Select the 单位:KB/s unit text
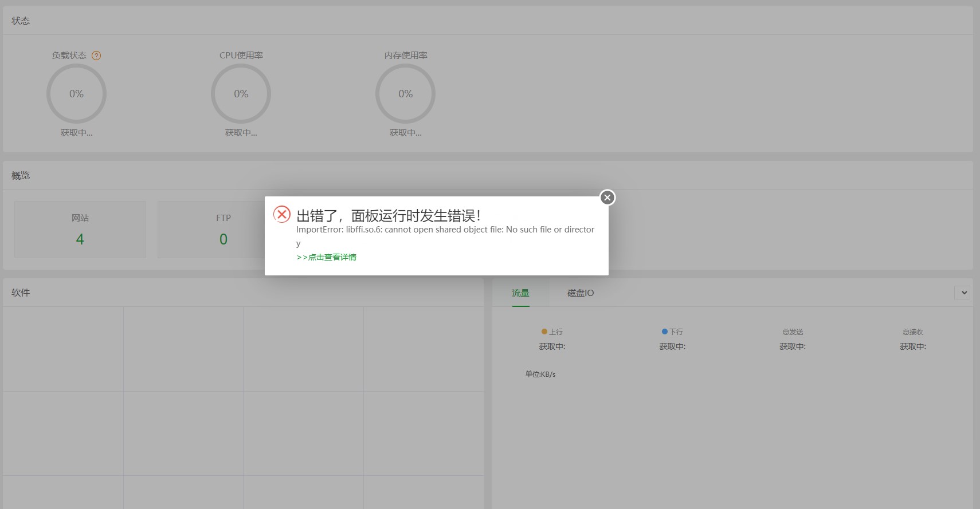 pyautogui.click(x=540, y=374)
